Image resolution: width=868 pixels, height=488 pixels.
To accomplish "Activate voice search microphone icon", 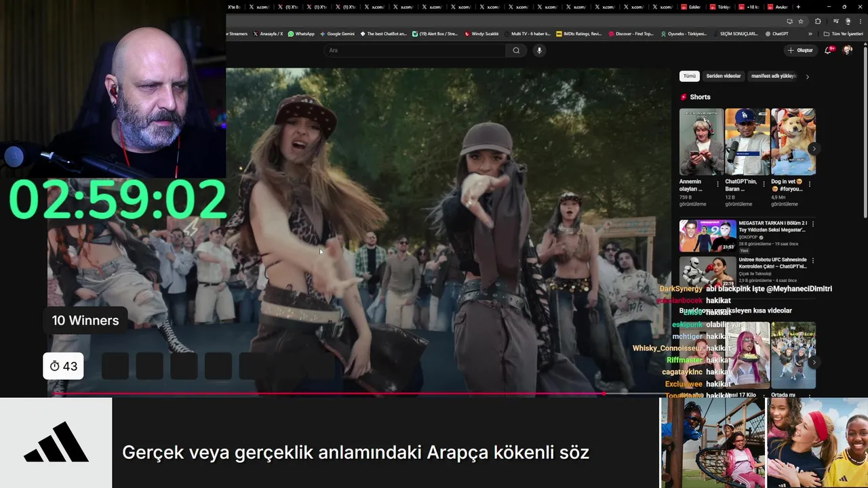I will point(539,50).
